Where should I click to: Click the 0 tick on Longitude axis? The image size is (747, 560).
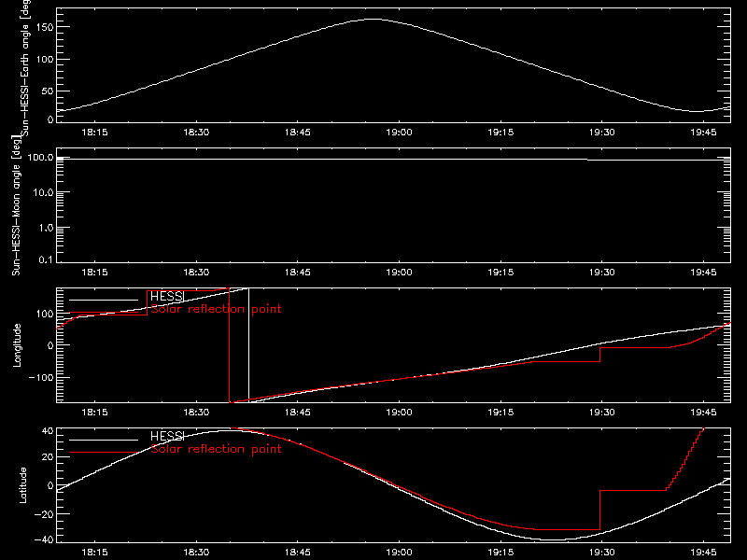coord(50,345)
